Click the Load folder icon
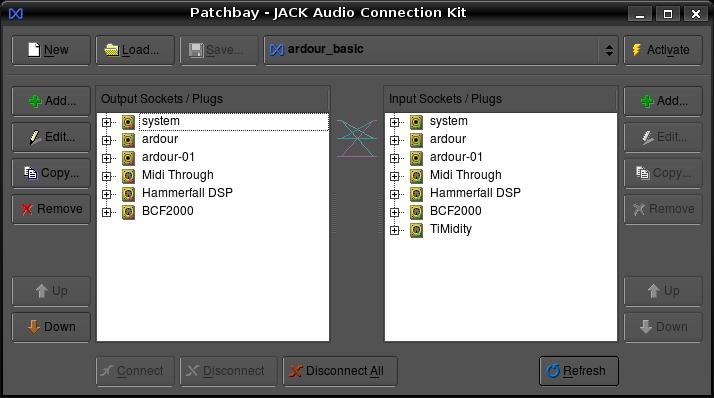Viewport: 714px width, 398px height. [x=112, y=50]
